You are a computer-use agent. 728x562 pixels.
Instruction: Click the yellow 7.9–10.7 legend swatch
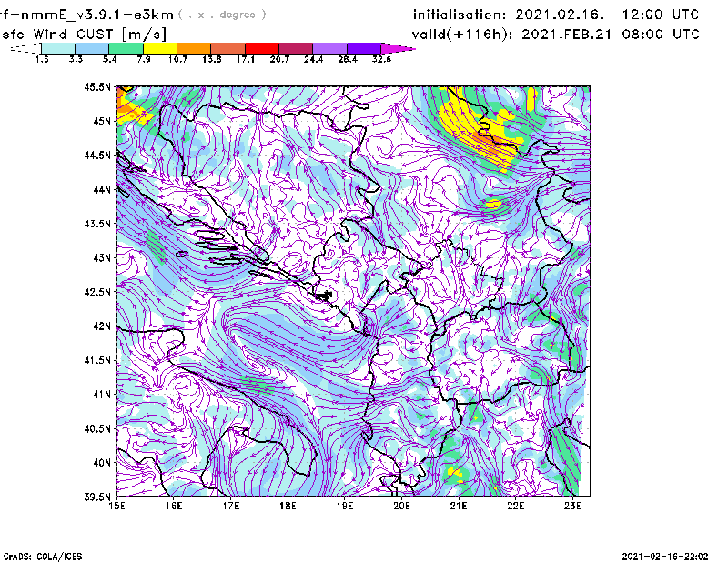(x=160, y=48)
